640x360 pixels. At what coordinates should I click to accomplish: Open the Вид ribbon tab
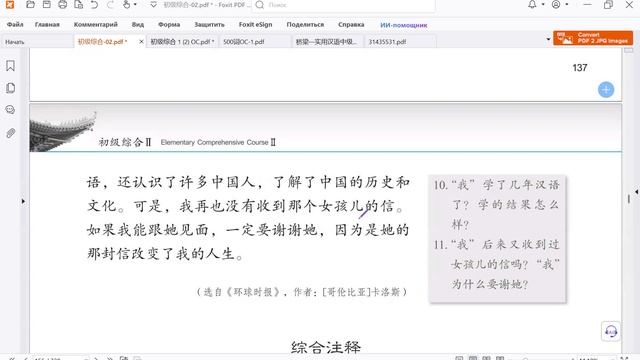[138, 24]
